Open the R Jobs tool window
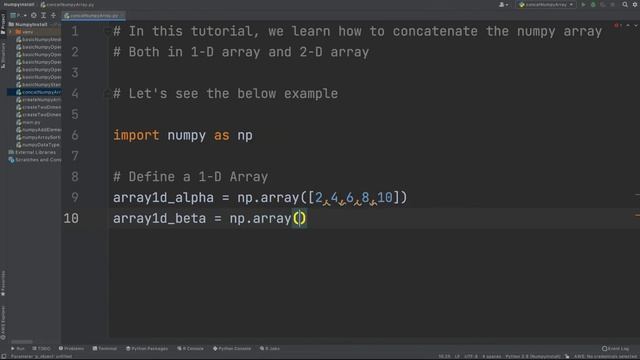The image size is (640, 360). pos(270,349)
